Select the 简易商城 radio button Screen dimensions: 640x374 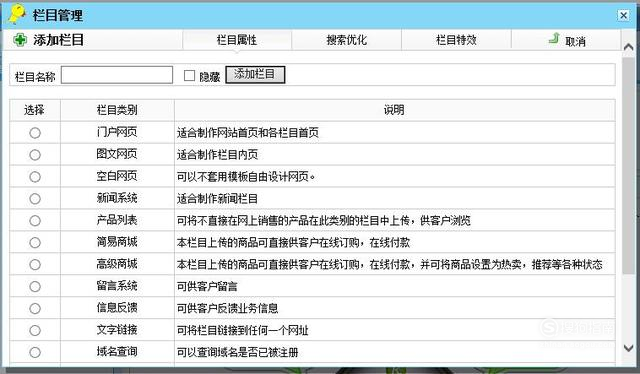35,243
